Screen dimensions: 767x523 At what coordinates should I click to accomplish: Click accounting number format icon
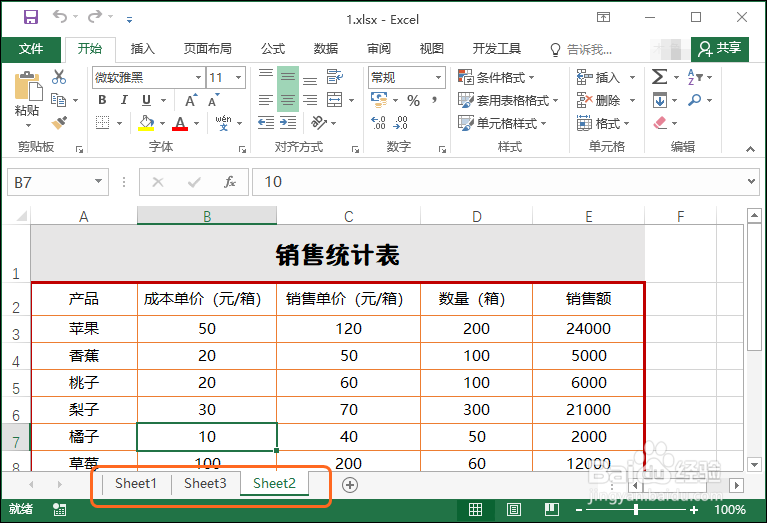(379, 100)
